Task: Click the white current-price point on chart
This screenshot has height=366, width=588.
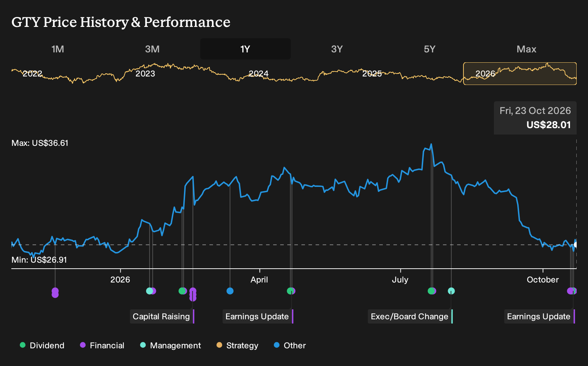Action: click(576, 245)
